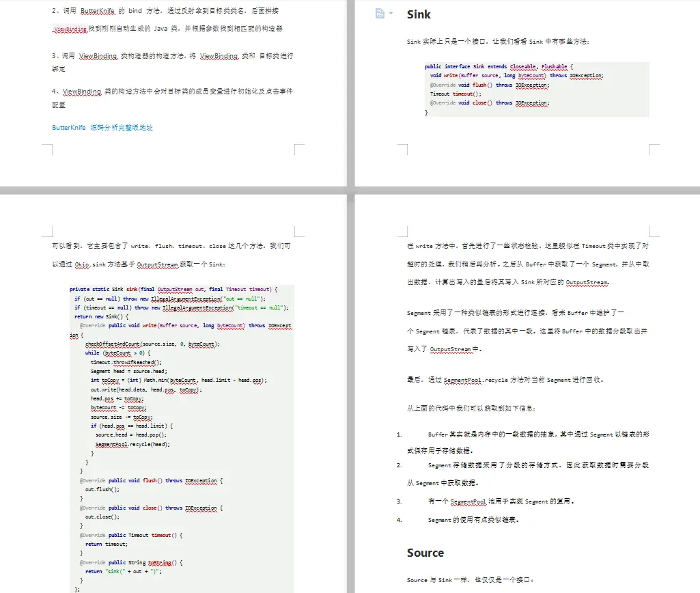Click the line "@Override void flush() throws IOException;"
The image size is (700, 593).
(x=490, y=85)
